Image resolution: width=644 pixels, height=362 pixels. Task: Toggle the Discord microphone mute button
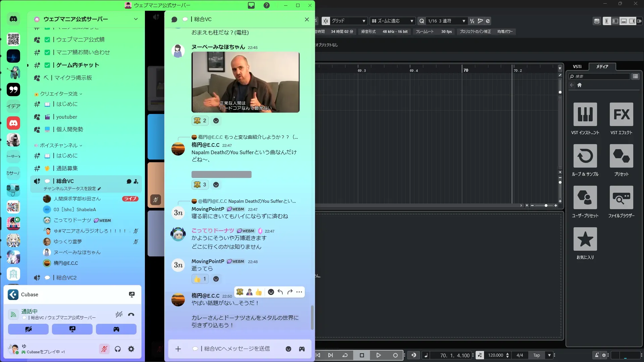click(104, 349)
